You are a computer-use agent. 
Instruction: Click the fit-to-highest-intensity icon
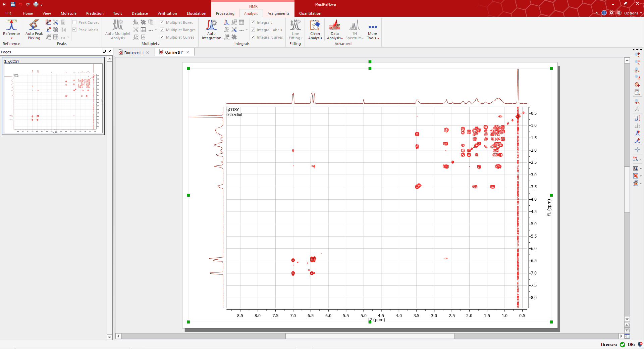tap(637, 118)
